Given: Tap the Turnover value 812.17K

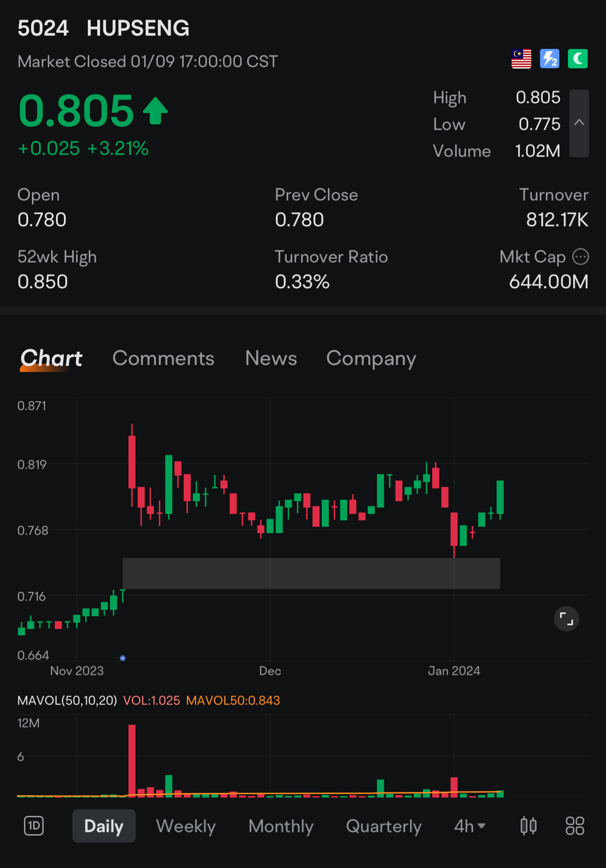Looking at the screenshot, I should tap(557, 220).
